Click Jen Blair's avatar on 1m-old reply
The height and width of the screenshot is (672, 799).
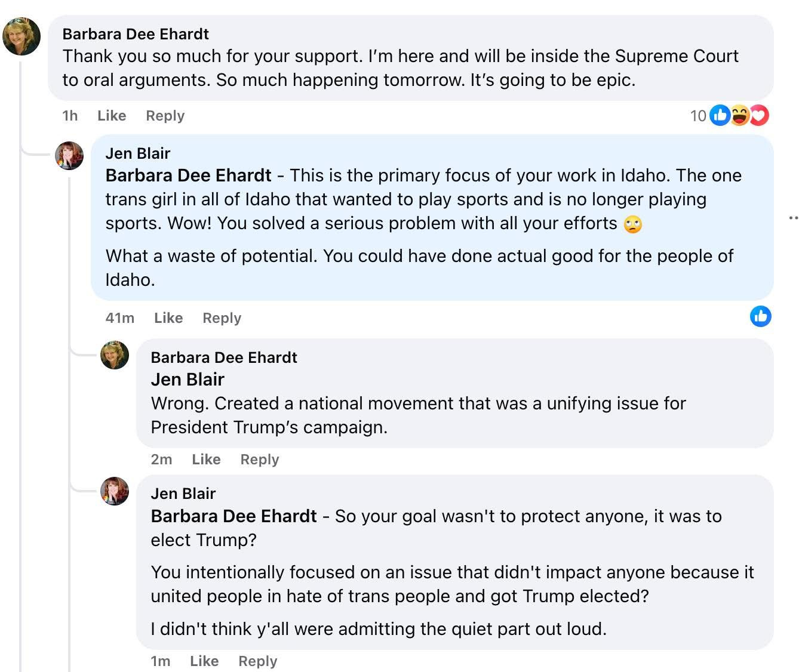point(115,491)
